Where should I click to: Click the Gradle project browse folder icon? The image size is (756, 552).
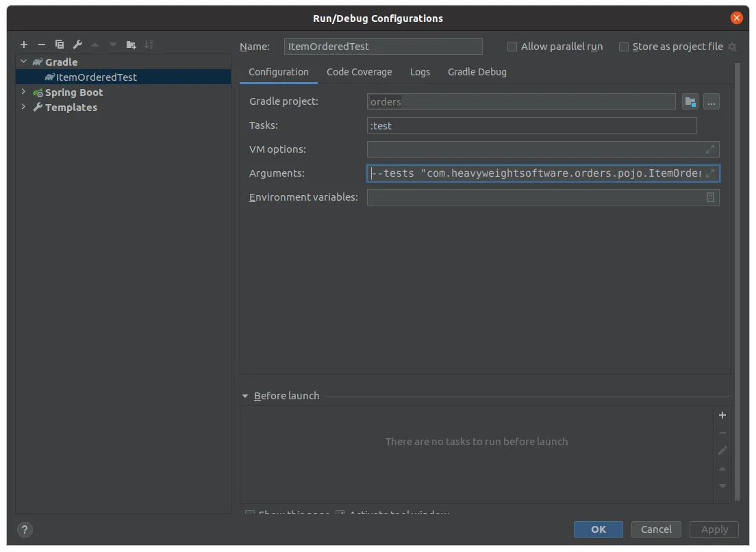pos(690,102)
